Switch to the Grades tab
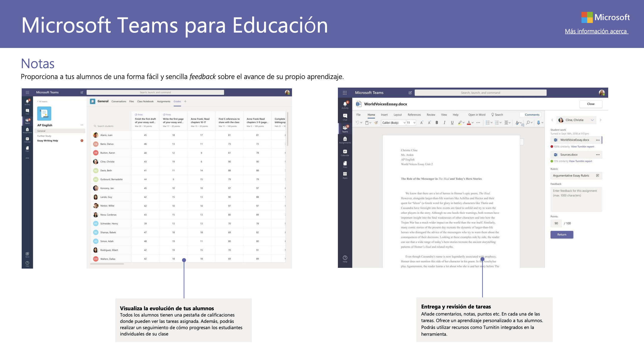The height and width of the screenshot is (363, 644). coord(177,101)
